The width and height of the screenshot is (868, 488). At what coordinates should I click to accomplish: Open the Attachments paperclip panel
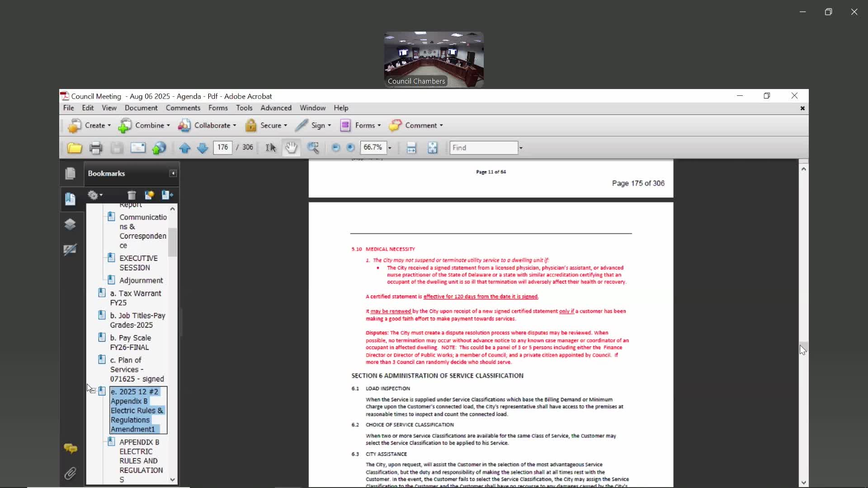click(x=70, y=473)
